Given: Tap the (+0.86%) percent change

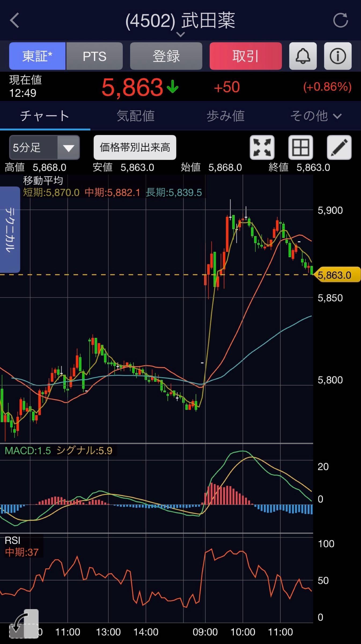Looking at the screenshot, I should click(x=327, y=87).
